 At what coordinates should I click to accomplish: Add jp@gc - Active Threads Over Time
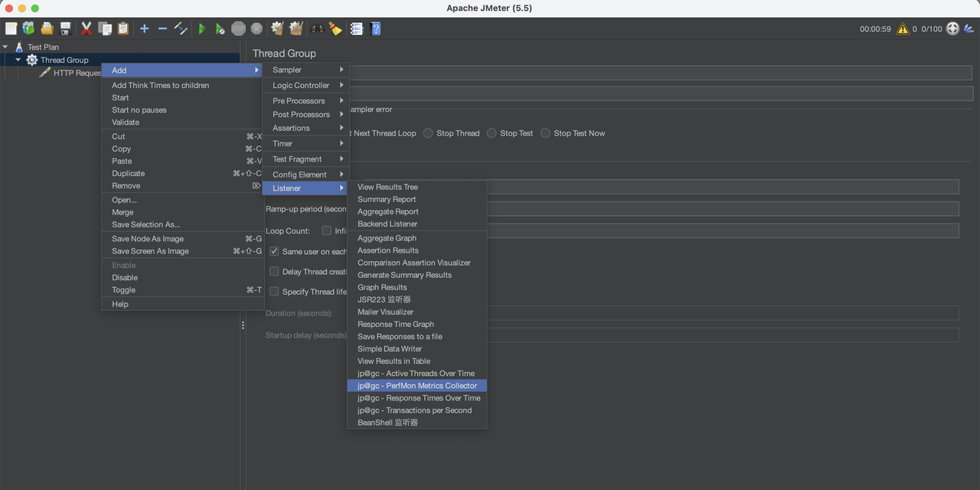(416, 373)
